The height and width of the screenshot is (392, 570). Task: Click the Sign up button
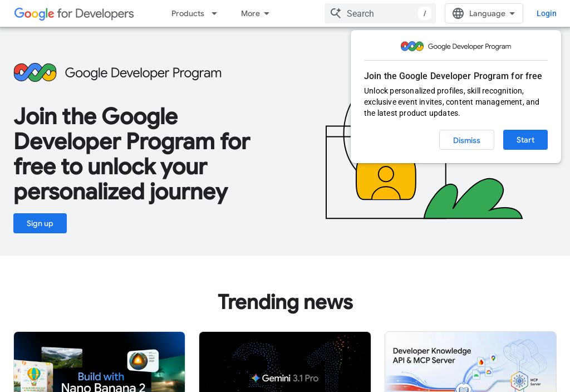click(x=40, y=223)
